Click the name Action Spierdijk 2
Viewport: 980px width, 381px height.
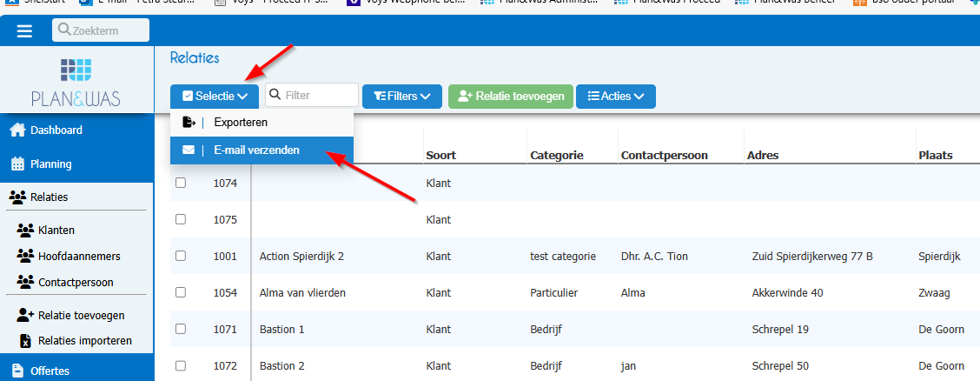pos(301,257)
